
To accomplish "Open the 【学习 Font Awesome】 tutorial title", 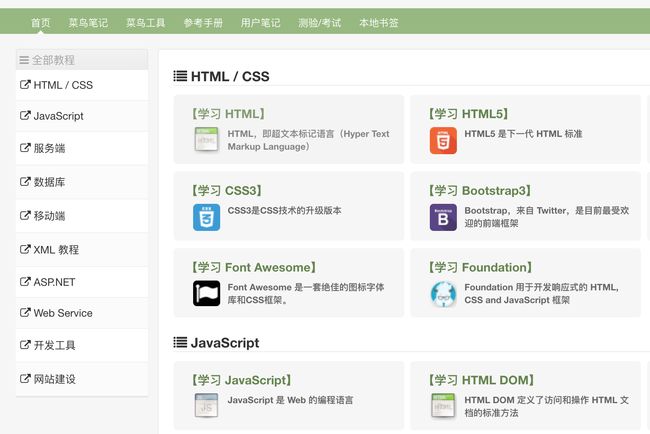I will pyautogui.click(x=254, y=267).
